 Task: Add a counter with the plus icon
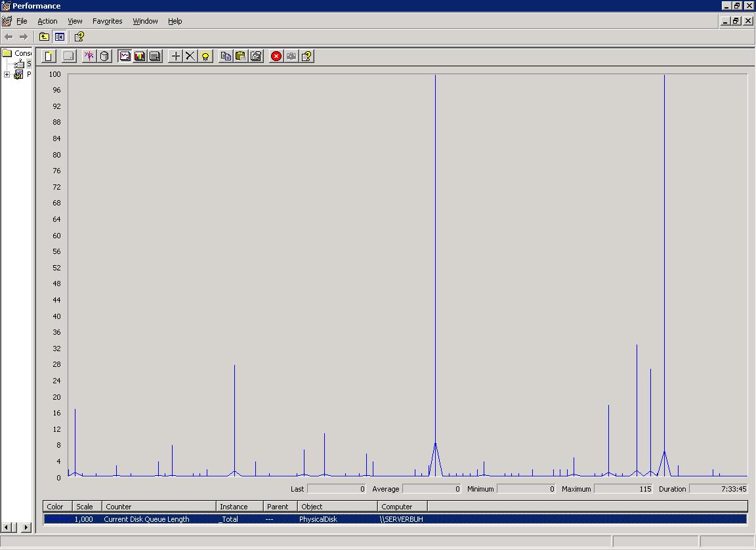pos(175,56)
